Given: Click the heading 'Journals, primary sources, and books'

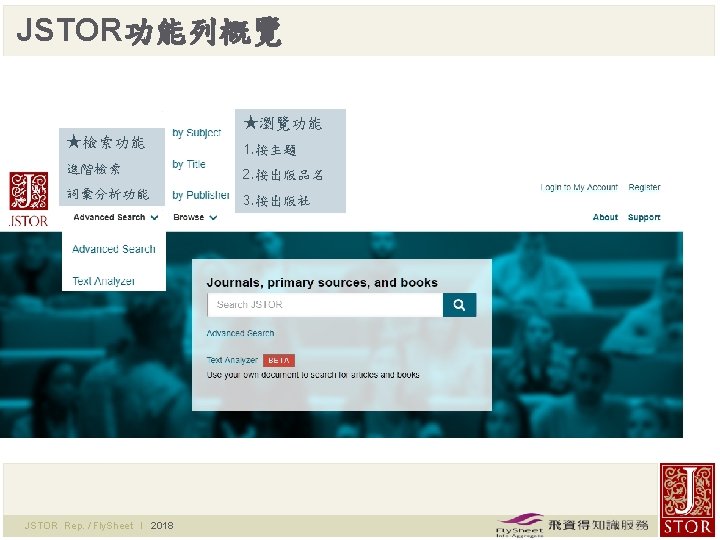Looking at the screenshot, I should point(322,282).
